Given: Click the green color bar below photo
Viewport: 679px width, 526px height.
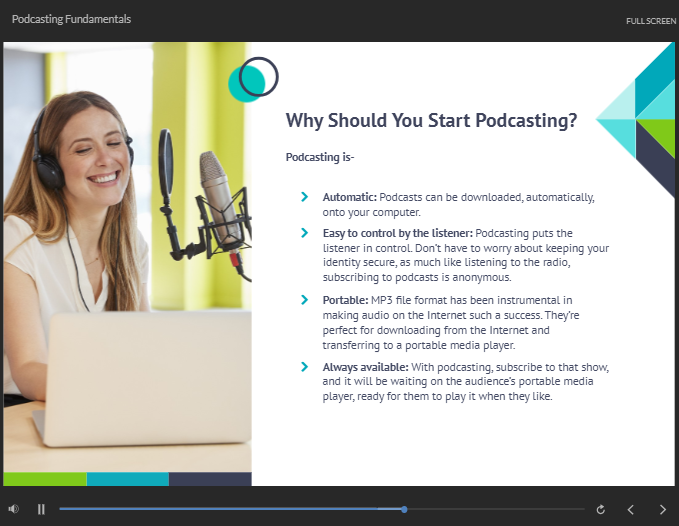Looking at the screenshot, I should [45, 479].
